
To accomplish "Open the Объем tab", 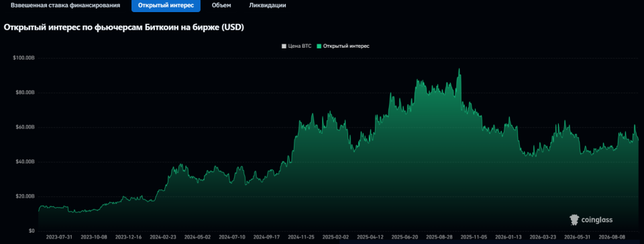I will tap(221, 6).
